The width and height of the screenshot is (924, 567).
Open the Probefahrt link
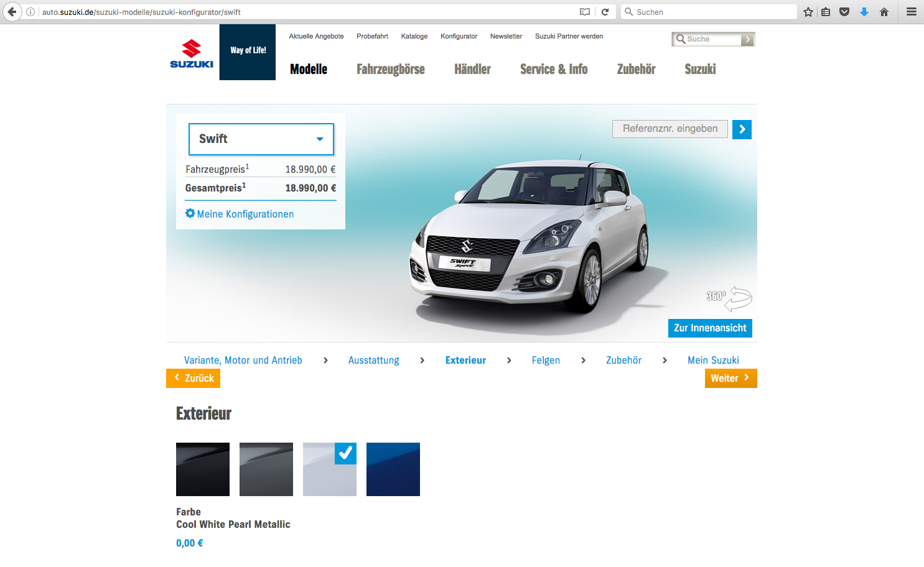pyautogui.click(x=372, y=36)
